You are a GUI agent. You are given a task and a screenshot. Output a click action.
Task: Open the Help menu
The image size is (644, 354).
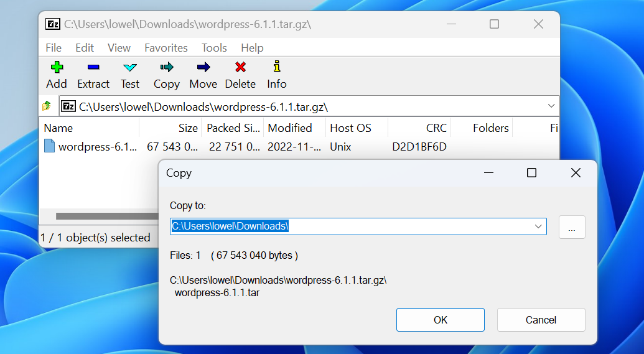click(x=252, y=48)
